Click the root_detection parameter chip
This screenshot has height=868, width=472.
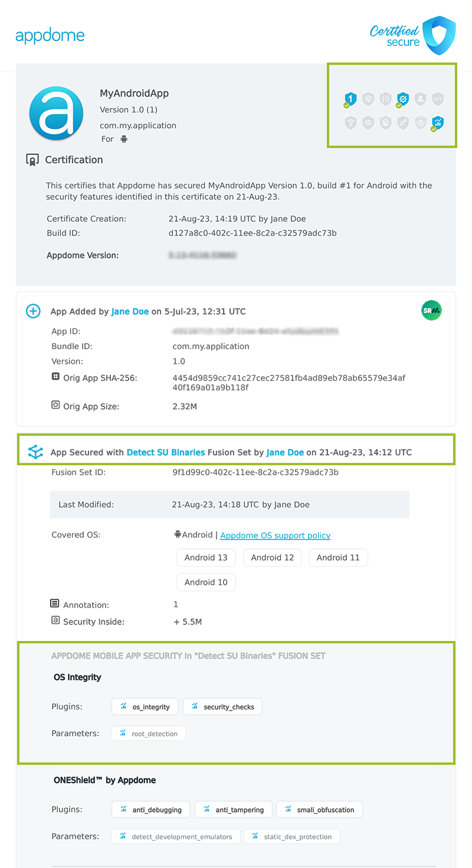coord(148,733)
